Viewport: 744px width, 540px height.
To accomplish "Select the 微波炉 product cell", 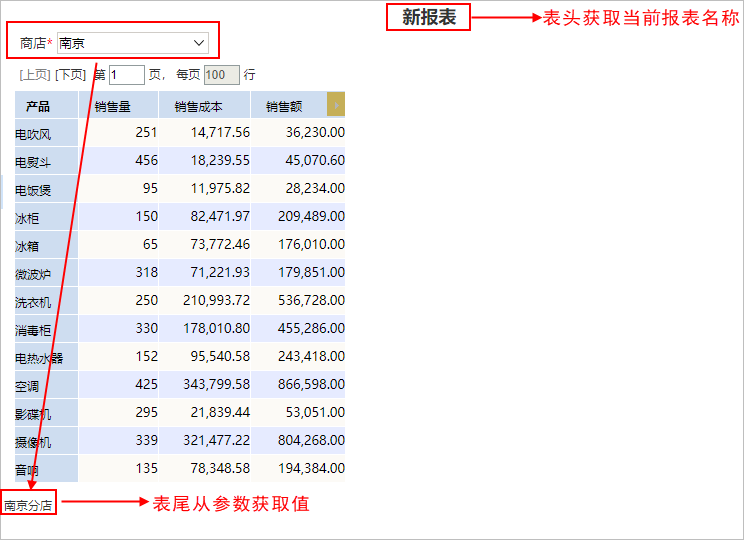I will tap(46, 273).
